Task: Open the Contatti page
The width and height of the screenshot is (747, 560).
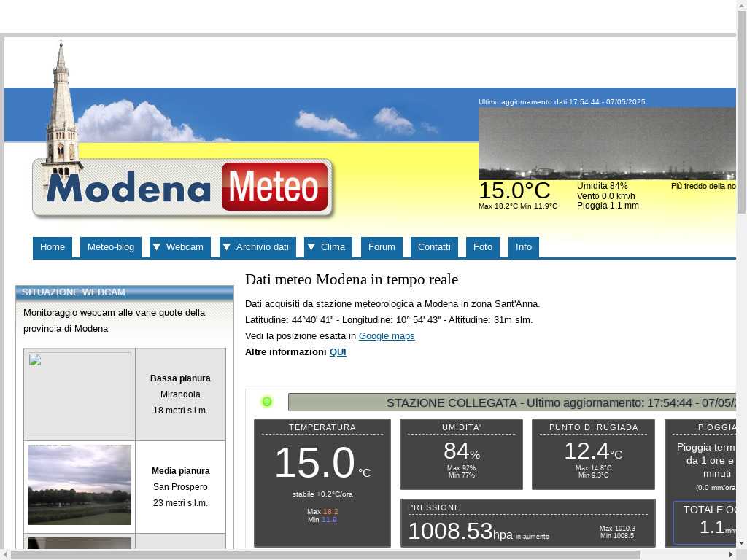Action: [x=434, y=247]
